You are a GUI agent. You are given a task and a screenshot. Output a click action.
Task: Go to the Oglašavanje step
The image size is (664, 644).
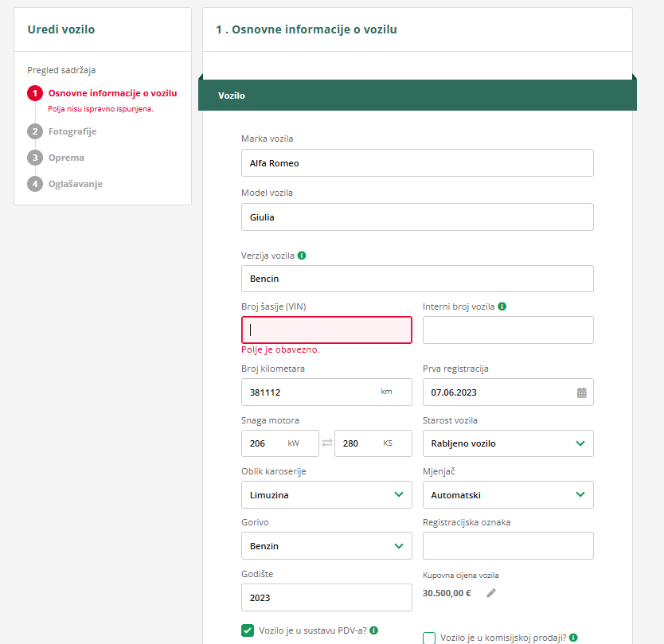75,184
